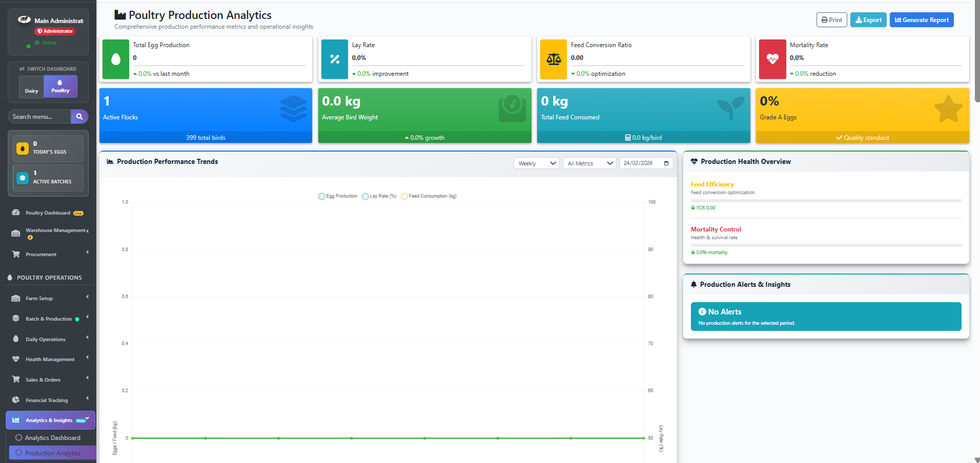Click the percent icon on the Lay Rate card
Image resolution: width=980 pixels, height=463 pixels.
pyautogui.click(x=334, y=59)
